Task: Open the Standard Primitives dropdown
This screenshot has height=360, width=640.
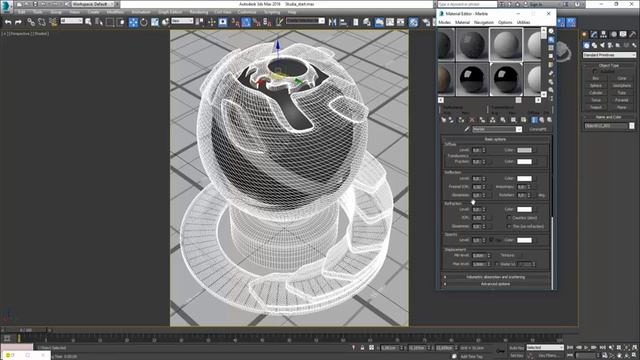Action: [x=609, y=55]
